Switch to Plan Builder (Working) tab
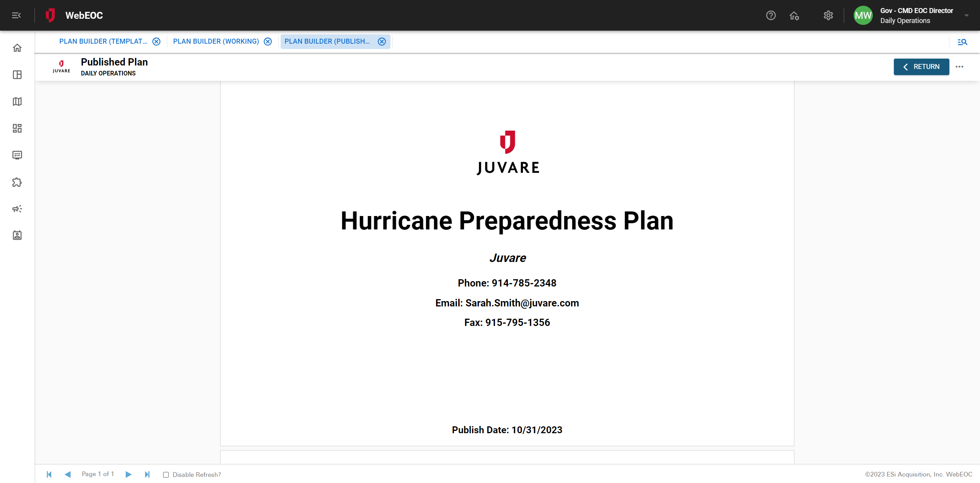Image resolution: width=980 pixels, height=483 pixels. point(216,41)
